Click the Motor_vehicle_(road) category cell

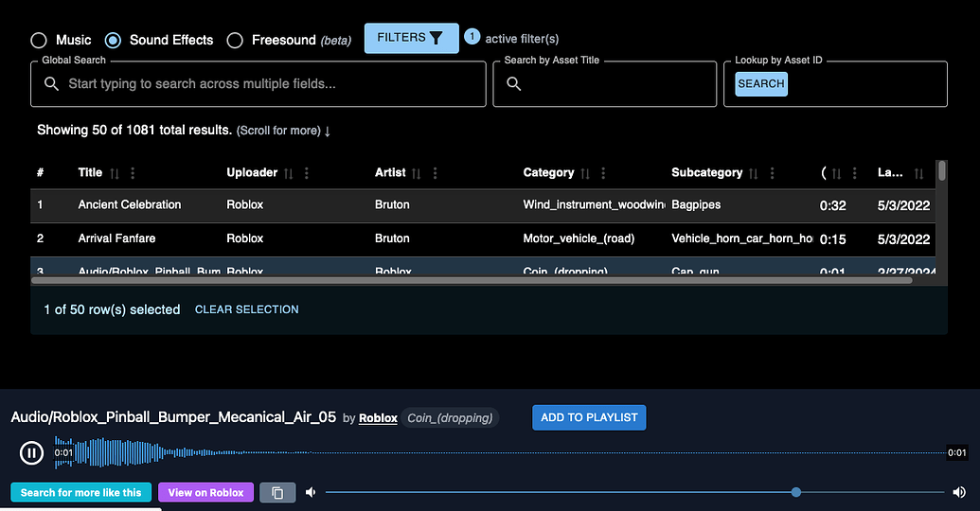[x=579, y=238]
